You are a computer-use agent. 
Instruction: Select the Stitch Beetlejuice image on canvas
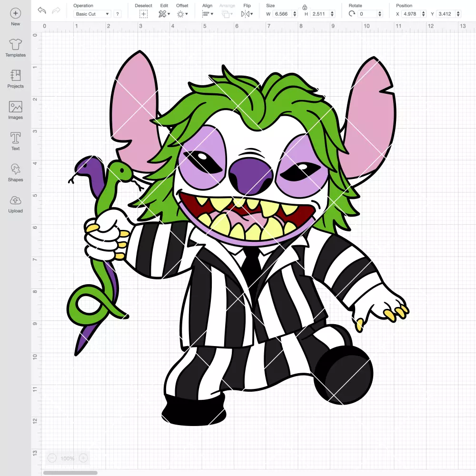click(238, 238)
